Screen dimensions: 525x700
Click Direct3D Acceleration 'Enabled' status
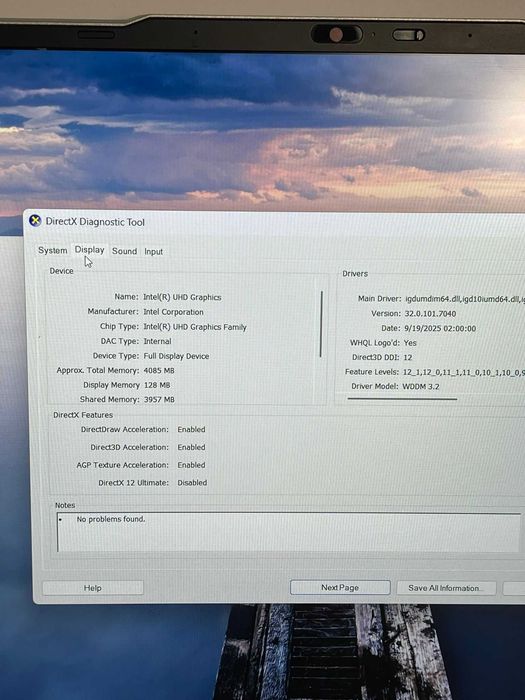tap(191, 447)
